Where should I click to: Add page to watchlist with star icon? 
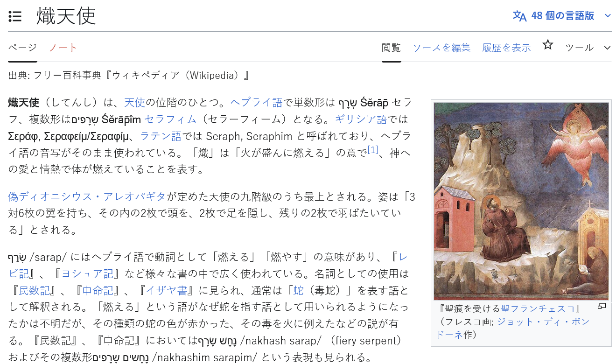548,45
